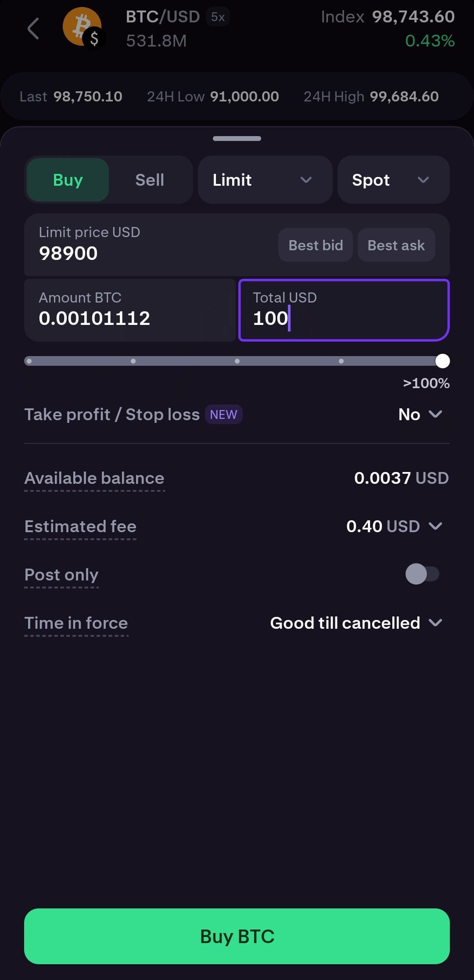The width and height of the screenshot is (474, 980).
Task: Switch to the Sell tab
Action: 150,180
